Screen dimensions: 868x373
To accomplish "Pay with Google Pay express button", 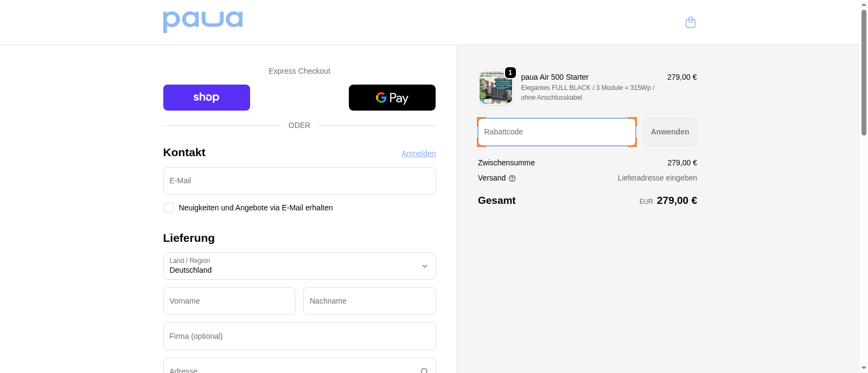I will (392, 98).
